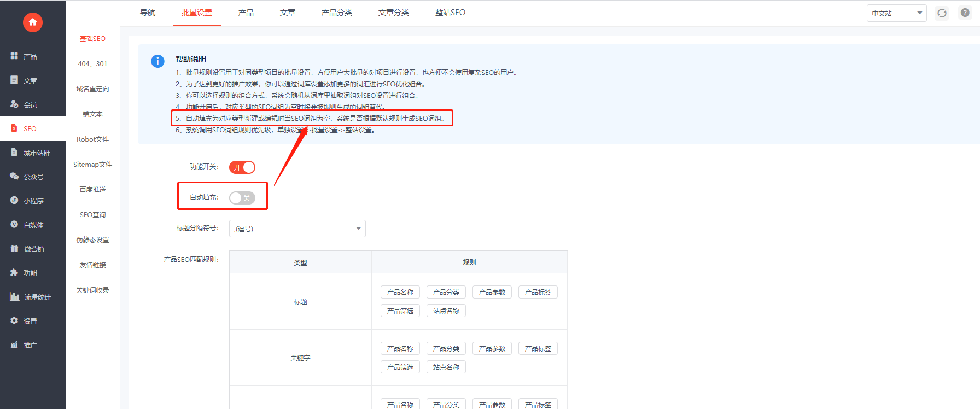Open the 会员 members section

tap(30, 104)
